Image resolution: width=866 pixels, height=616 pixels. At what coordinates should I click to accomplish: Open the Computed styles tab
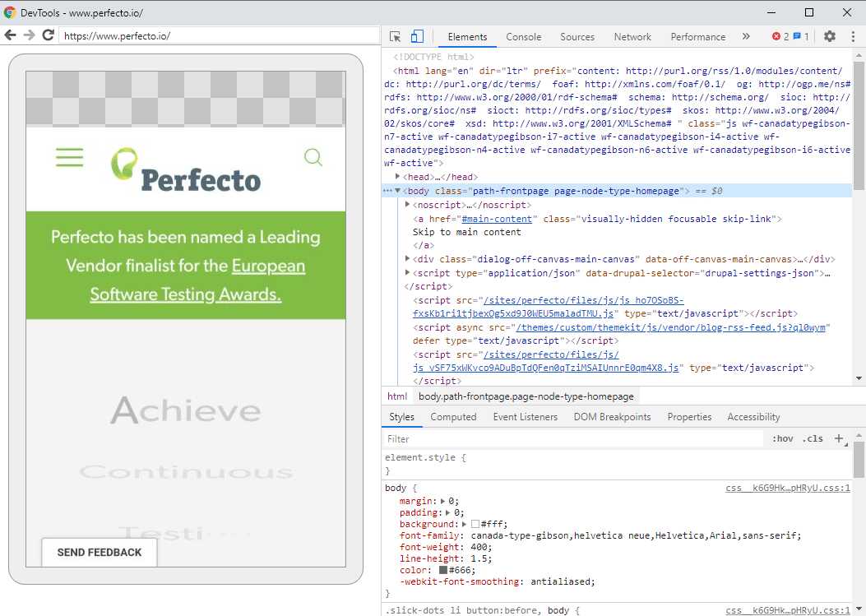pos(453,416)
